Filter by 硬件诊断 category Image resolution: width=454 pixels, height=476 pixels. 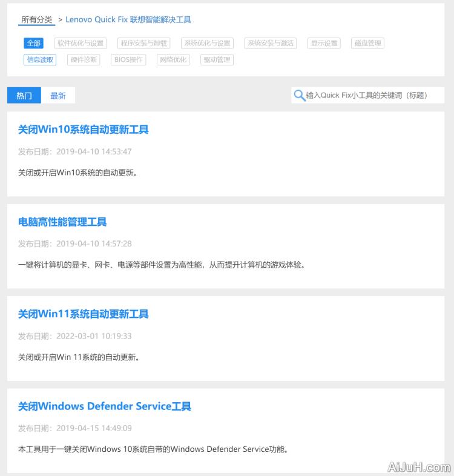(x=84, y=59)
